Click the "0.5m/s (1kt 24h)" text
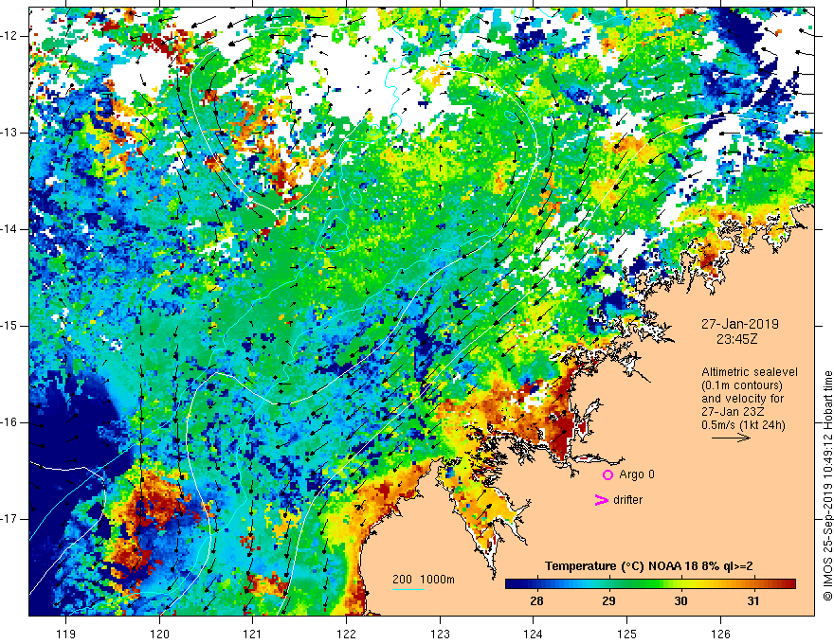Viewport: 834px width, 644px height. 743,425
